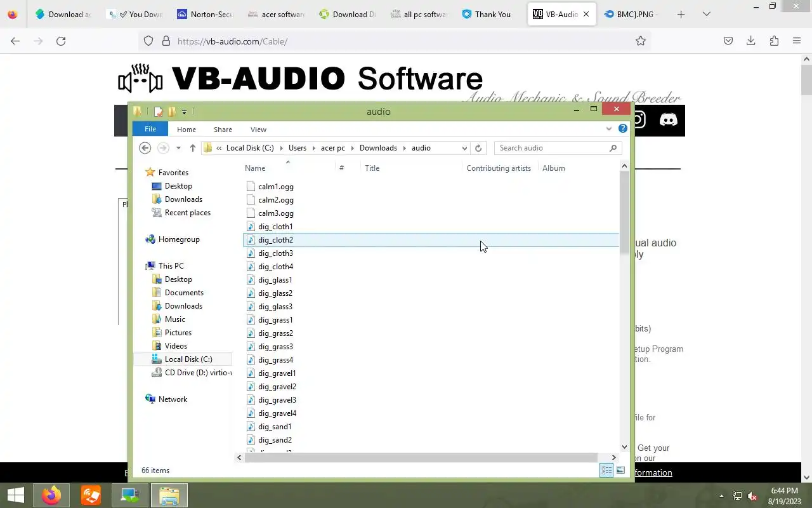Image resolution: width=812 pixels, height=508 pixels.
Task: Click acer pc in address breadcrumb
Action: click(x=333, y=148)
